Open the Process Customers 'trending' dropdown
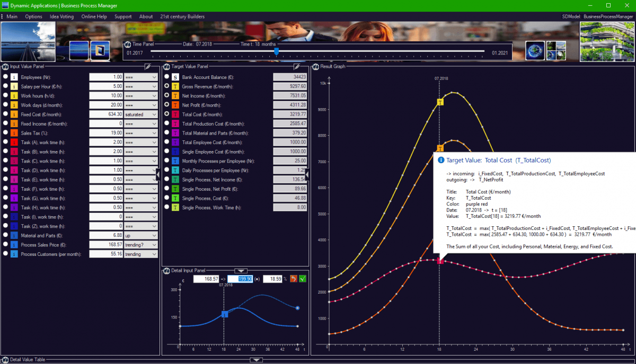Image resolution: width=636 pixels, height=364 pixels. (x=140, y=254)
